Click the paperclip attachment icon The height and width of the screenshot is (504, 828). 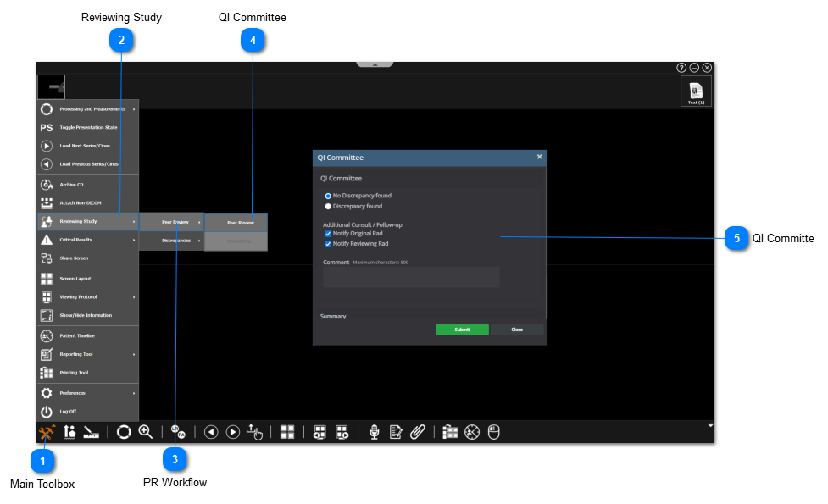pyautogui.click(x=417, y=432)
